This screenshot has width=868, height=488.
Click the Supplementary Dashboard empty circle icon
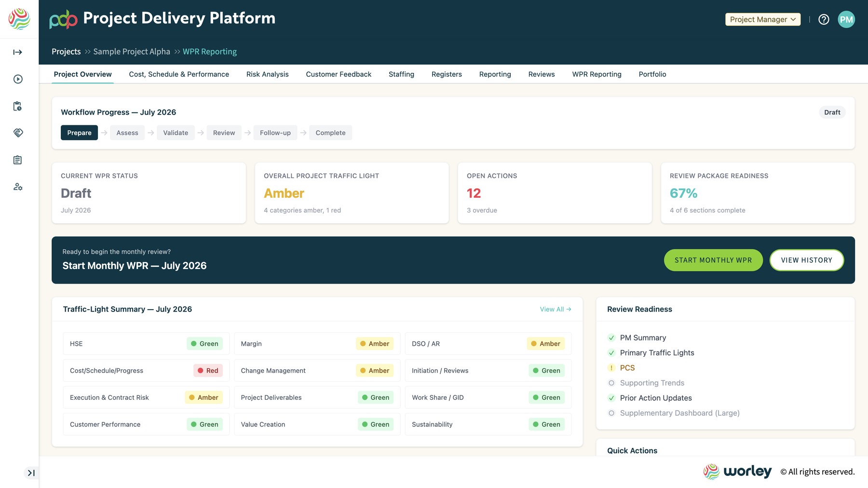(611, 413)
